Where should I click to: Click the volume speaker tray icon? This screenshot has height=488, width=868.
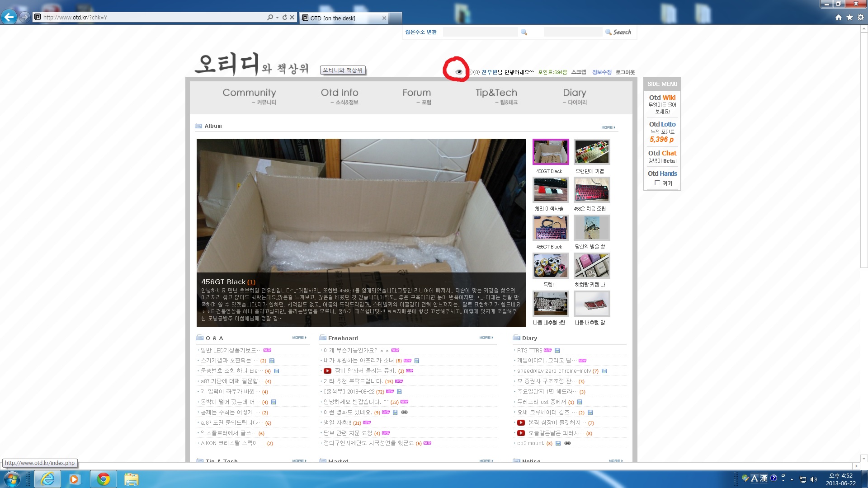point(814,479)
